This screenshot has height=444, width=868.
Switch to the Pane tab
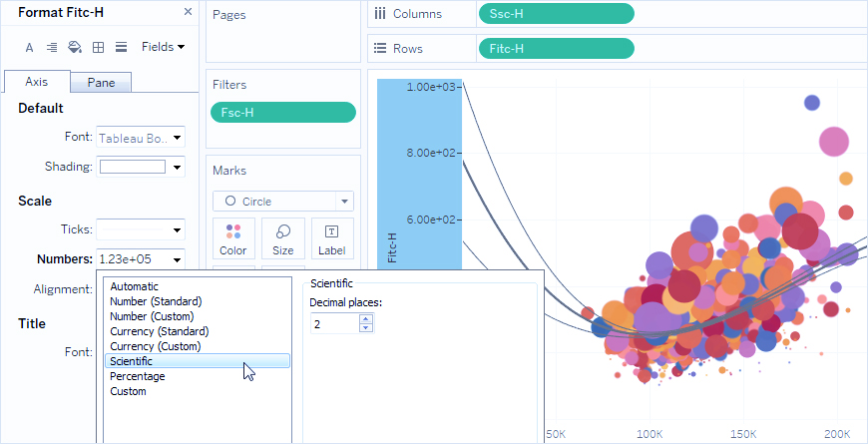[x=101, y=83]
